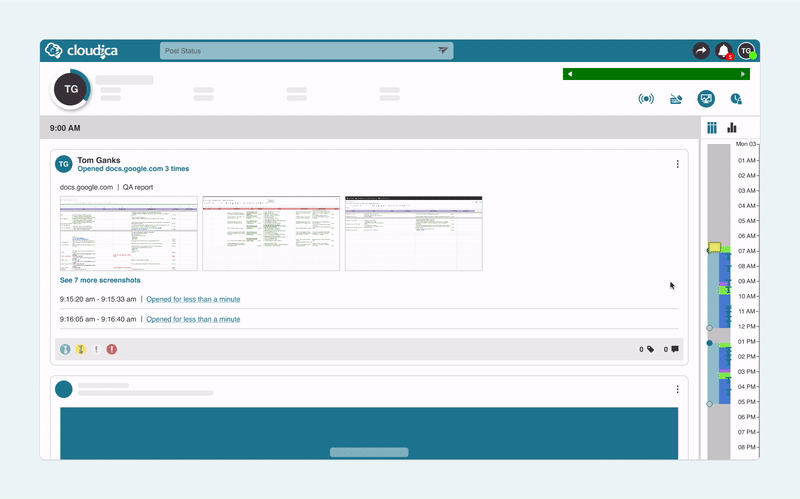Click the keyboard and mouse activity icon

point(676,99)
